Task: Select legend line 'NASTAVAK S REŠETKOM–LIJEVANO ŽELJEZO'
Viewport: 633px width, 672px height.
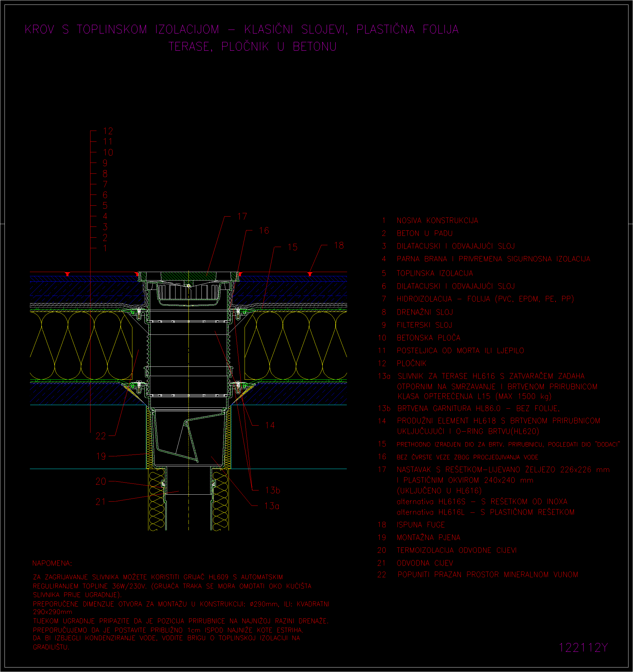Action: click(503, 470)
